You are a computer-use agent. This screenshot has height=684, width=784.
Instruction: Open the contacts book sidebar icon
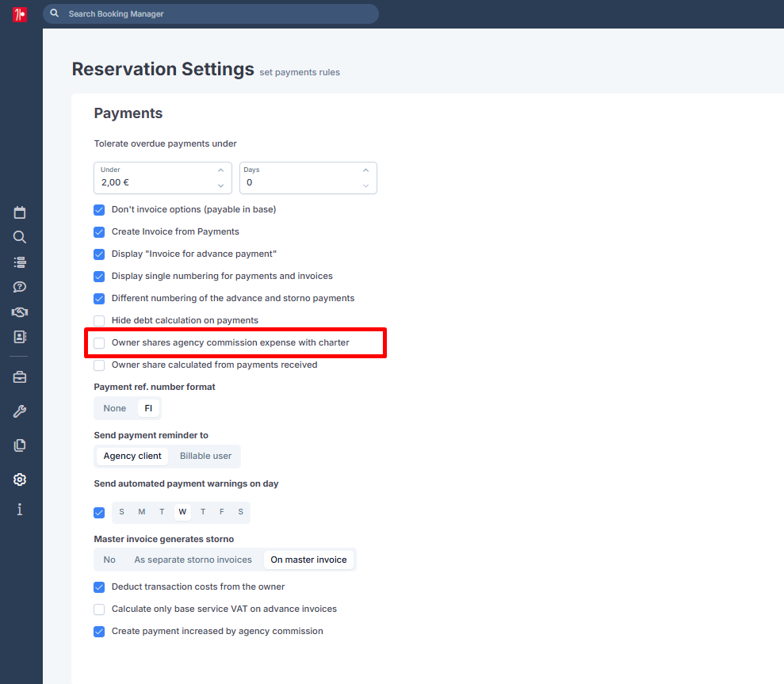[20, 337]
